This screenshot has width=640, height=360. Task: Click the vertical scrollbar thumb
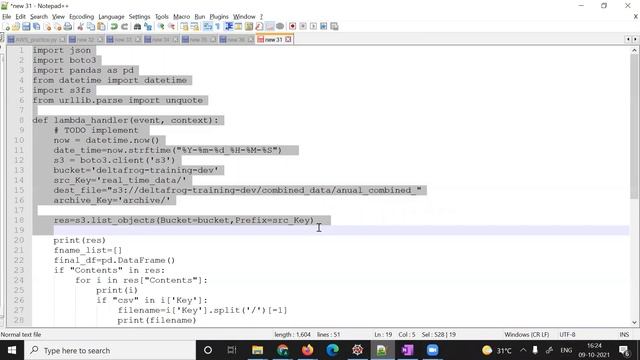coord(634,126)
